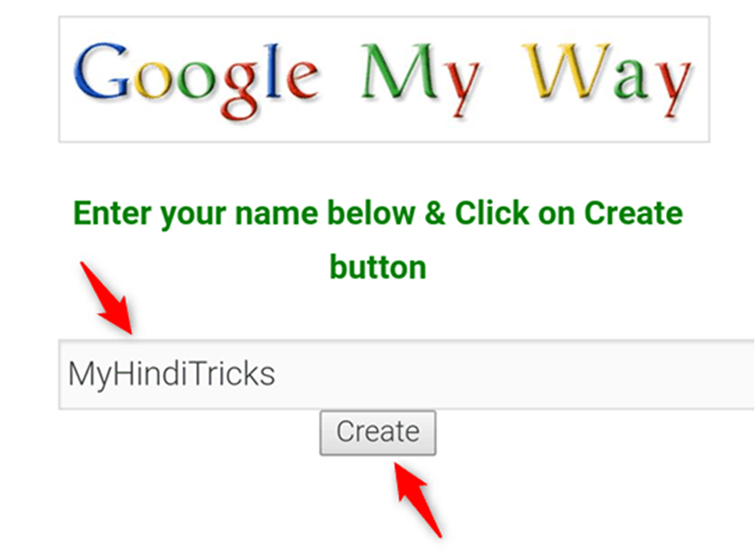This screenshot has height=560, width=756.
Task: Click the red e in Google logo
Action: click(x=300, y=78)
